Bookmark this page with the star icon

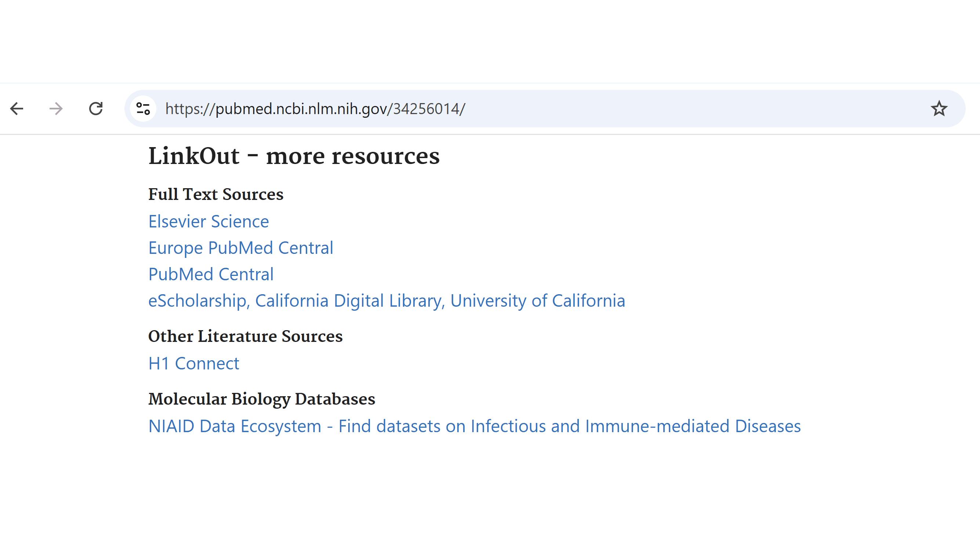[x=939, y=109]
